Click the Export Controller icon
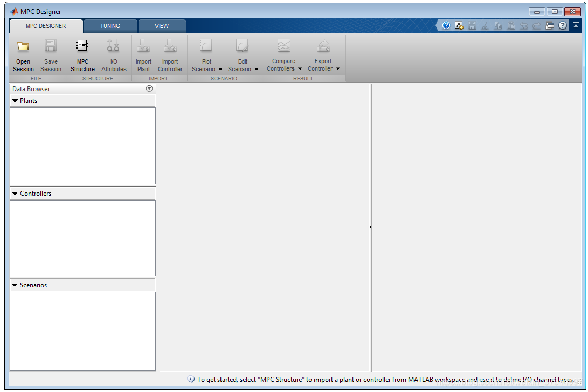588x392 pixels. [323, 46]
